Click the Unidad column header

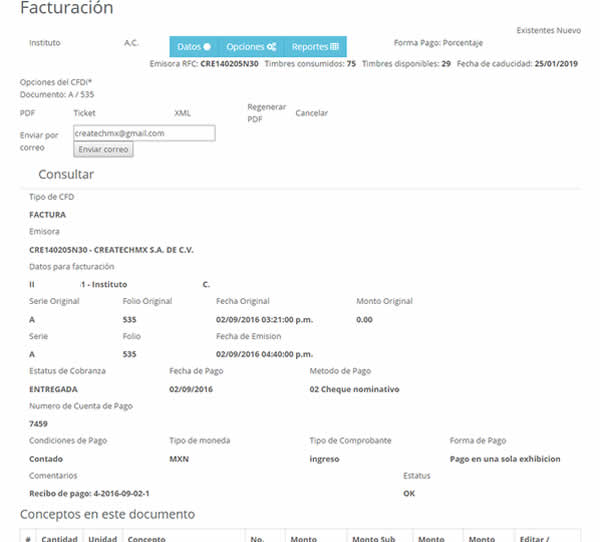(102, 537)
